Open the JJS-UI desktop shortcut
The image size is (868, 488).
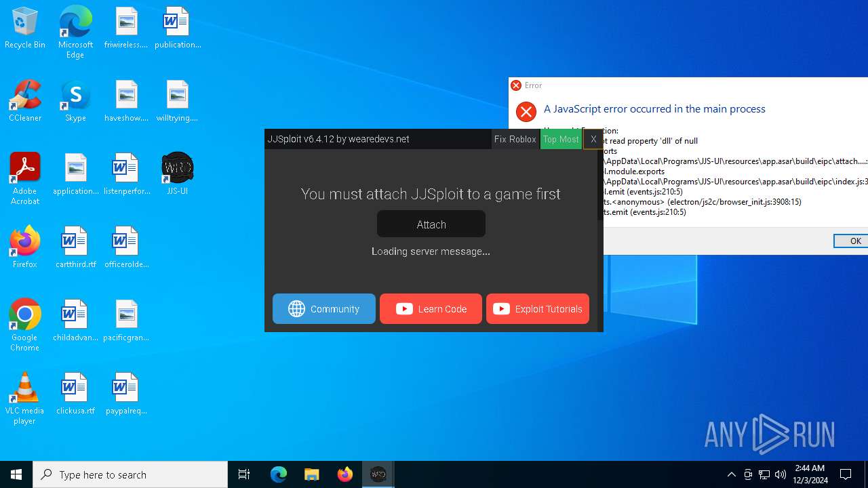177,174
